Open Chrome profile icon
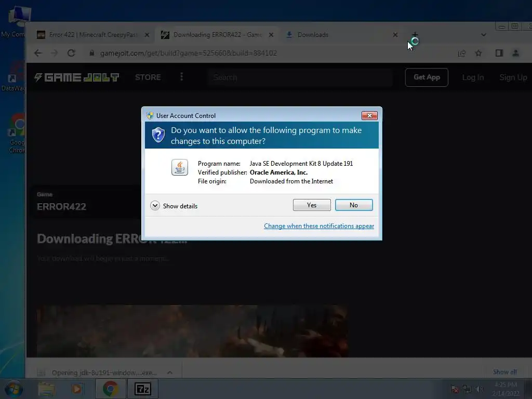 click(x=516, y=53)
